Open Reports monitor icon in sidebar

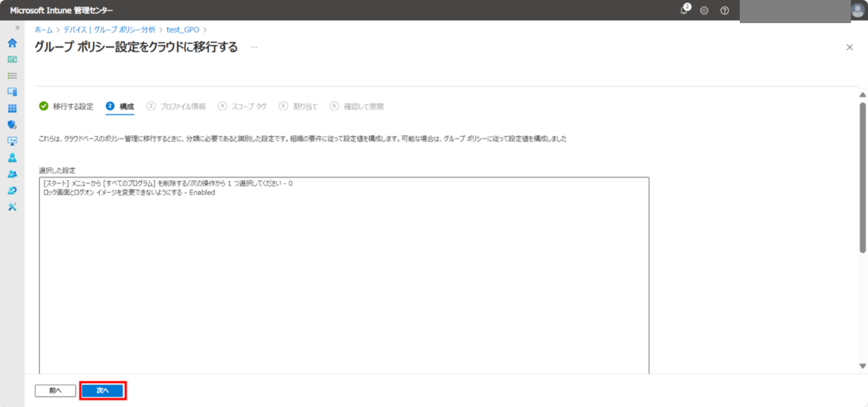click(x=12, y=141)
